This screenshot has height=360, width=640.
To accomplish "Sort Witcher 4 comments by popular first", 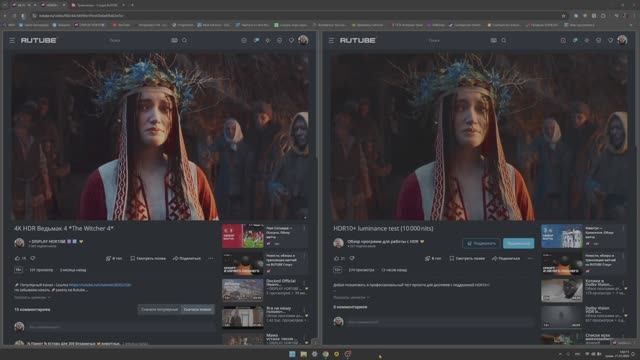I will (x=159, y=309).
